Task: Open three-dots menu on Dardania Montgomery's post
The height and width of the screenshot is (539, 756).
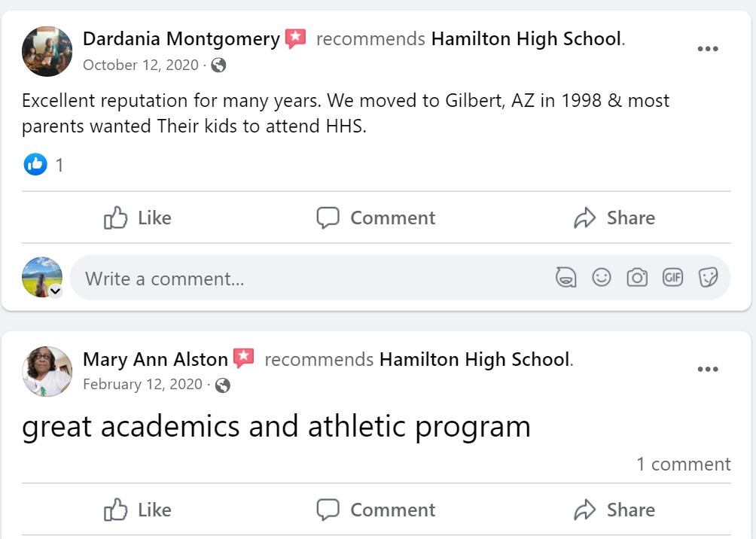Action: [x=707, y=49]
